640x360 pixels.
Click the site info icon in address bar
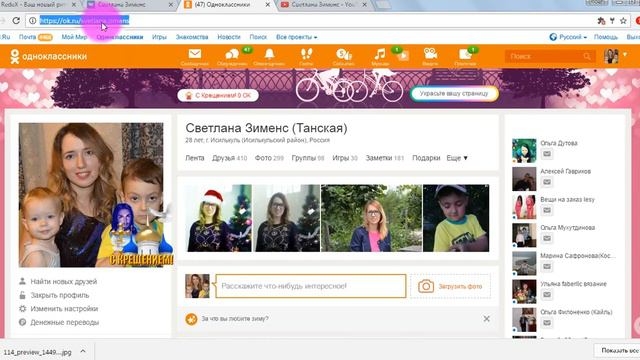click(x=33, y=20)
